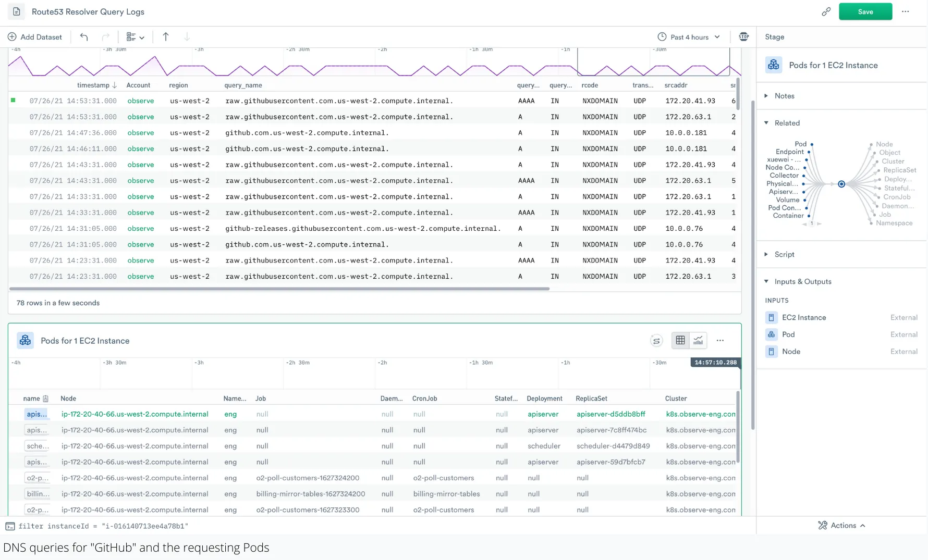
Task: Click the query_name column header
Action: tap(243, 85)
